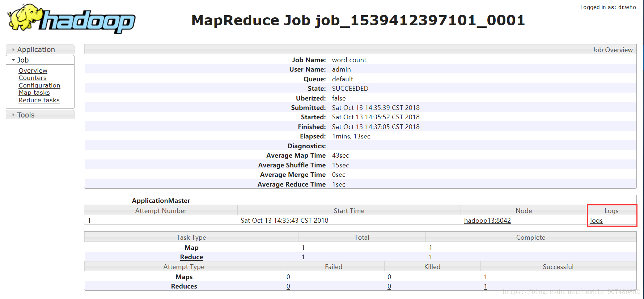644x299 pixels.
Task: Click the Started time 14:35:52 value
Action: (x=376, y=117)
